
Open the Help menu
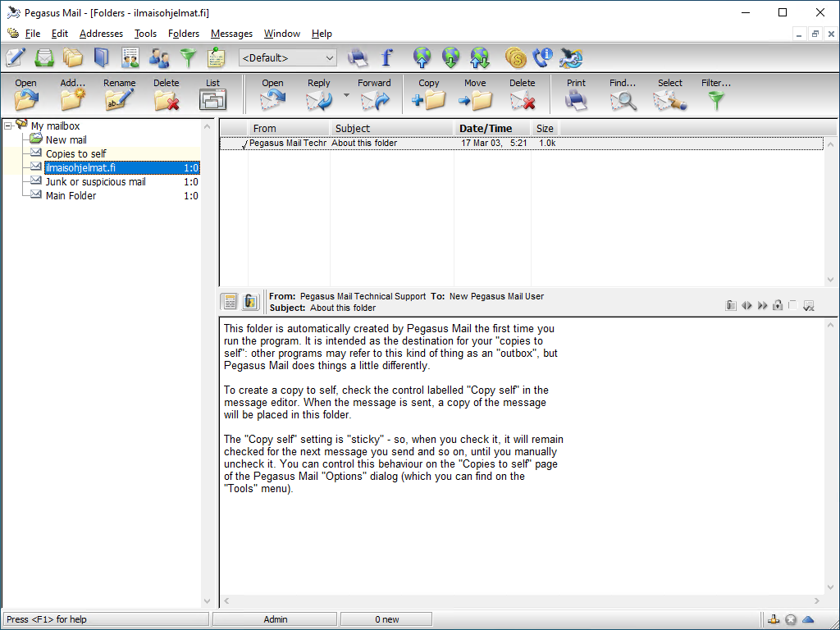click(x=322, y=34)
